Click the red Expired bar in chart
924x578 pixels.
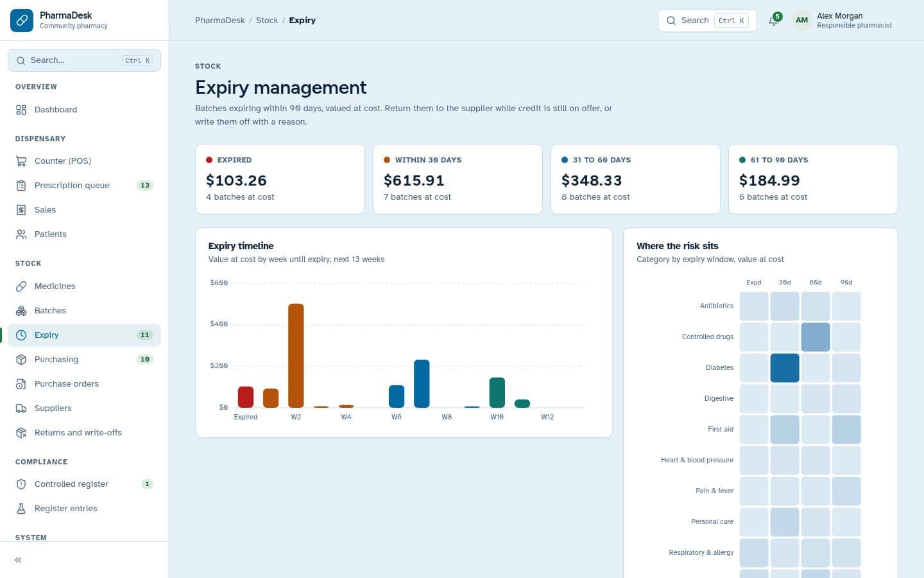pos(246,397)
